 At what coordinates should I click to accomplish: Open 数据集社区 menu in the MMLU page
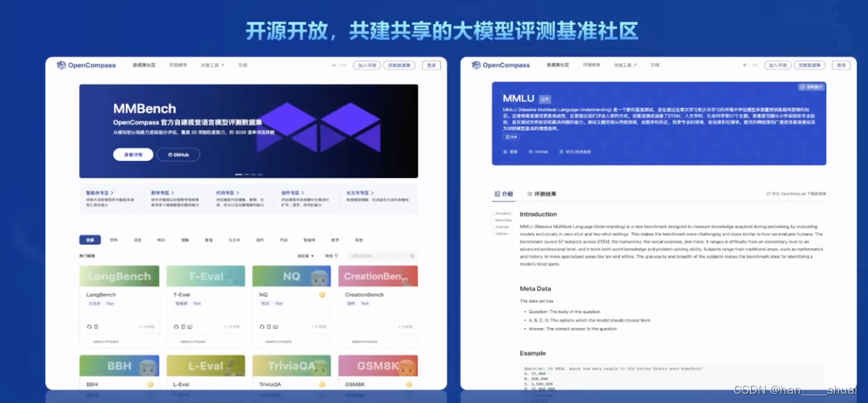point(558,65)
